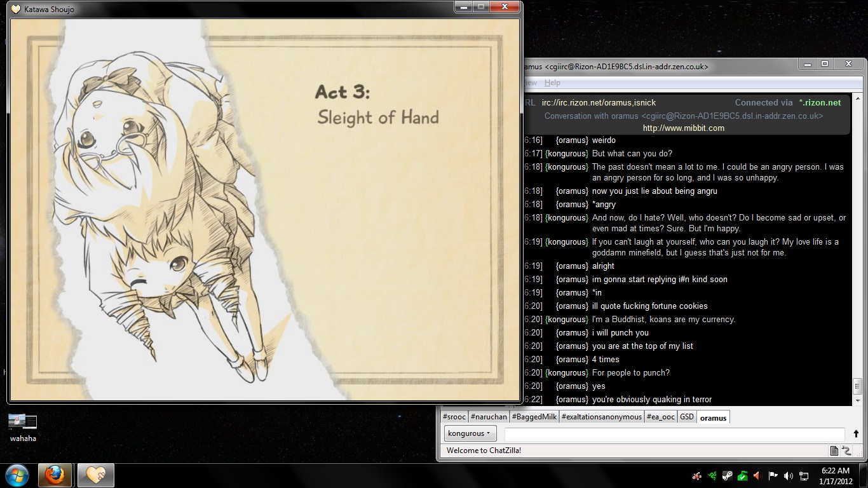Click the ChatZilla scrollbar thumb
Image resolution: width=868 pixels, height=488 pixels.
pyautogui.click(x=857, y=386)
